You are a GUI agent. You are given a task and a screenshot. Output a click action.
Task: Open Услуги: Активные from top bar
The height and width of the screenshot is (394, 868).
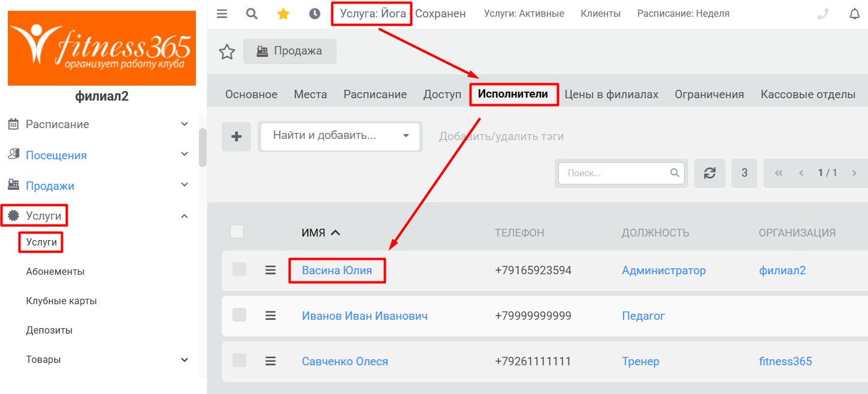pyautogui.click(x=524, y=13)
